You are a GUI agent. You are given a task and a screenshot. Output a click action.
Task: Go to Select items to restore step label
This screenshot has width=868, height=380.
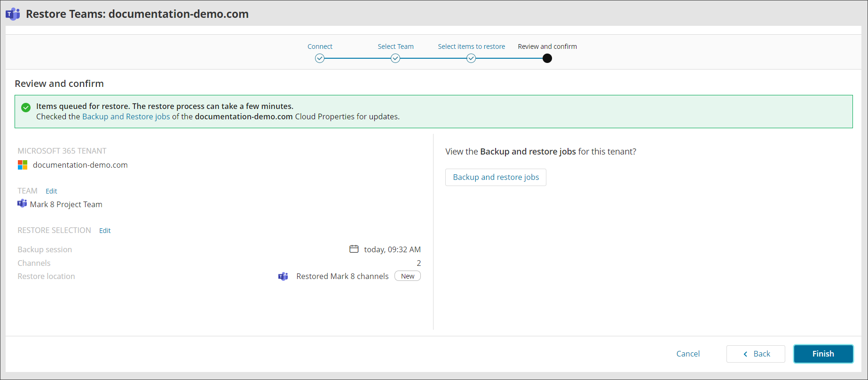pyautogui.click(x=471, y=47)
